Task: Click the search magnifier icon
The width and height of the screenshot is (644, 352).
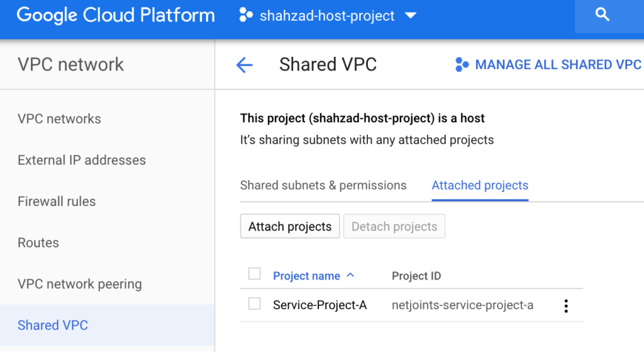Action: [x=602, y=15]
